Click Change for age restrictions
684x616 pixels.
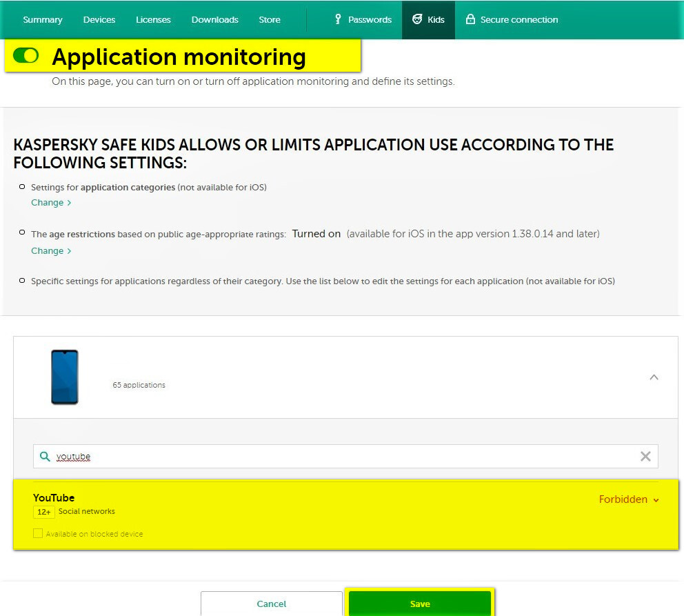(x=51, y=251)
